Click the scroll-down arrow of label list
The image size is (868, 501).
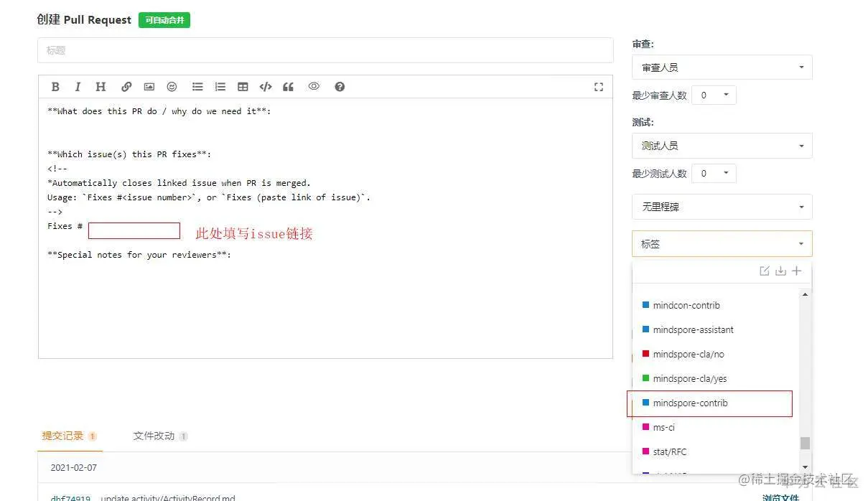point(805,467)
